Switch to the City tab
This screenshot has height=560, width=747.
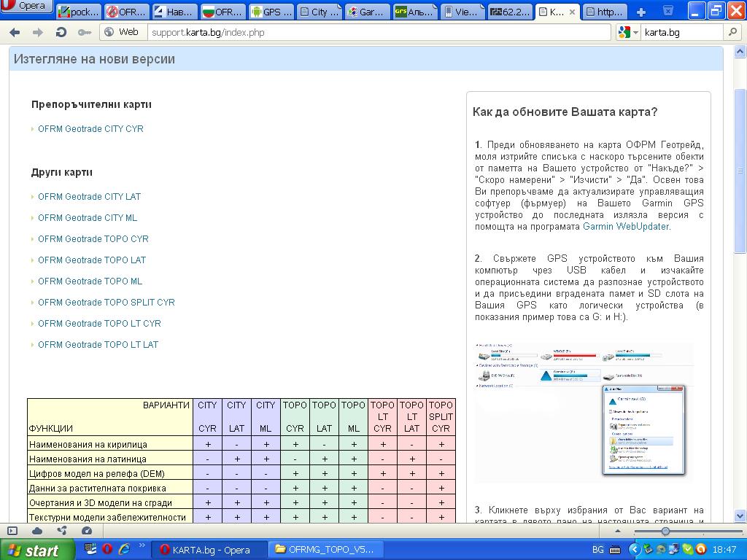318,12
